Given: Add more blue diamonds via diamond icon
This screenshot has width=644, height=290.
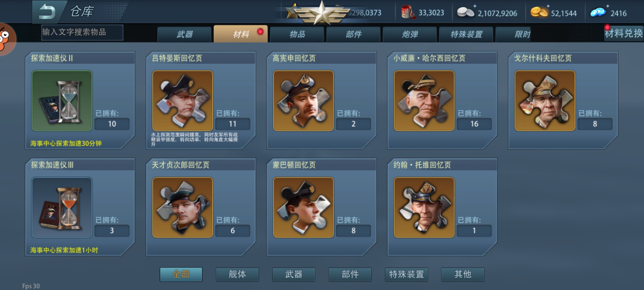Looking at the screenshot, I should point(598,12).
